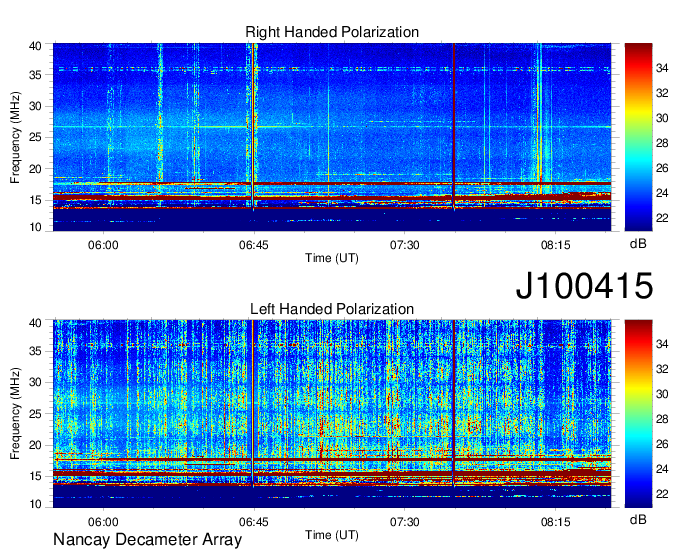Screen dimensions: 680x552
Task: Click 07:30 time tick under Right Handed plot
Action: coord(405,245)
